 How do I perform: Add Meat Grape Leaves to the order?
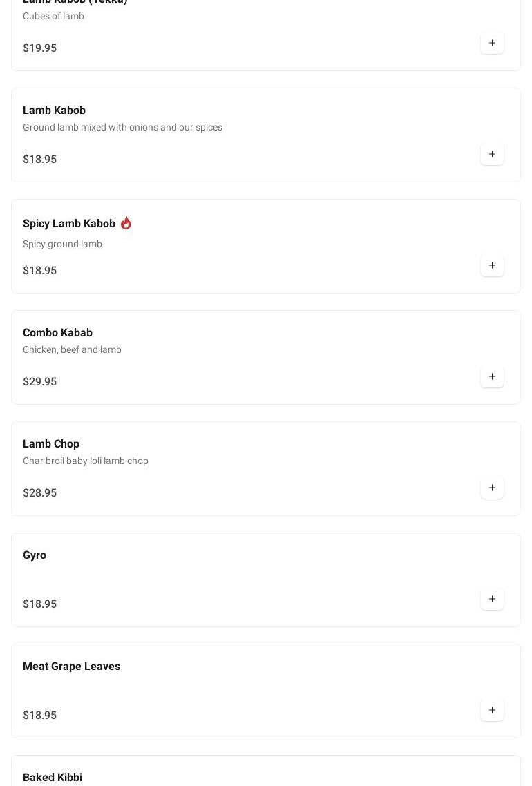tap(492, 711)
